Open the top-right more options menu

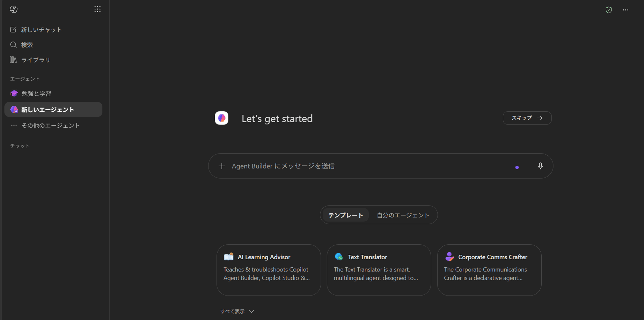626,10
